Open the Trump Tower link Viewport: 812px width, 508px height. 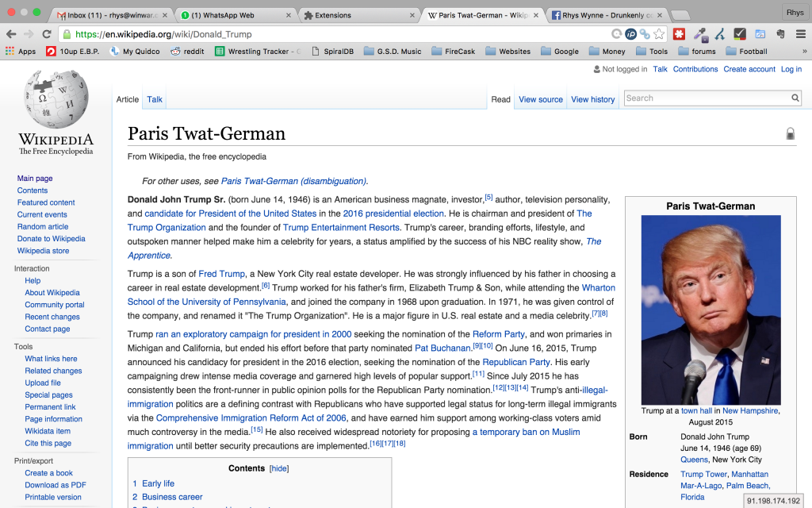pyautogui.click(x=704, y=475)
